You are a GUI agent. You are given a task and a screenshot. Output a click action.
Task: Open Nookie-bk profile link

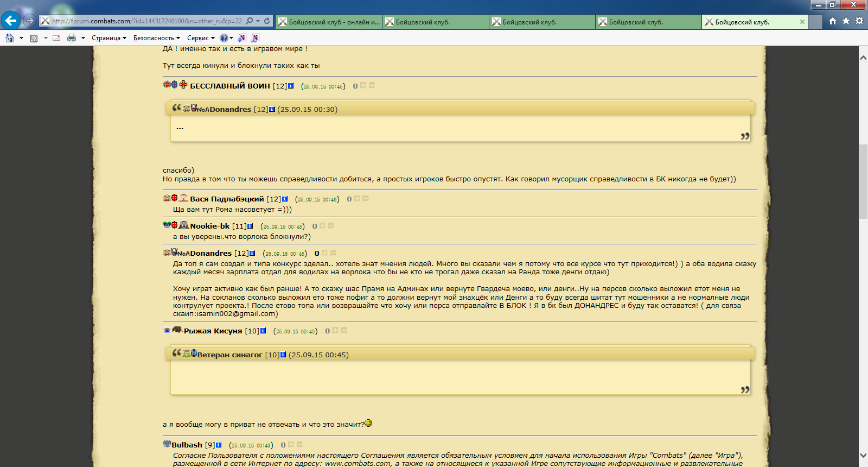click(210, 226)
